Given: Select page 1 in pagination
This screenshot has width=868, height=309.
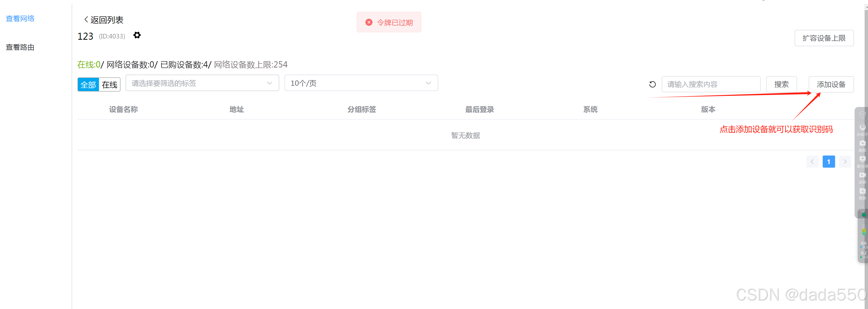Looking at the screenshot, I should [829, 162].
